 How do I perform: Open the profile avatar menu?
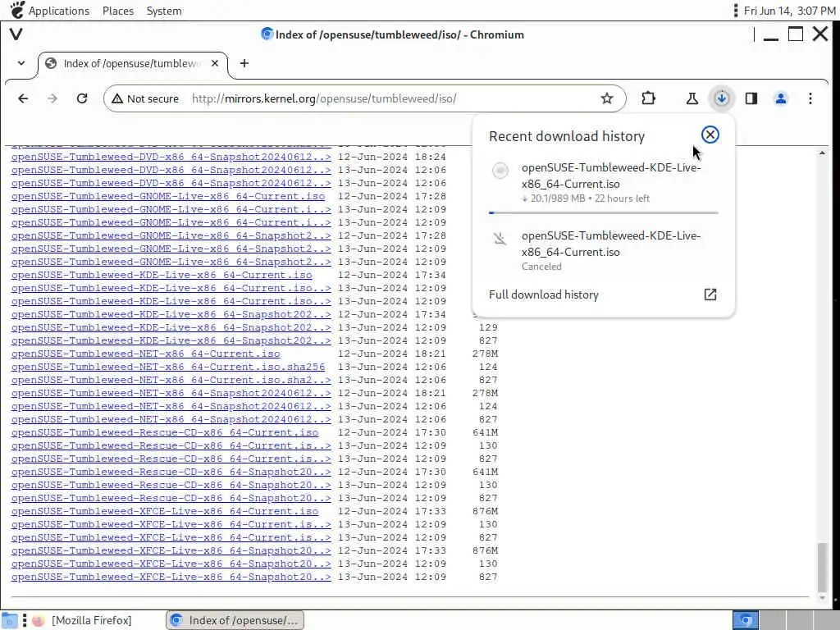[x=781, y=98]
